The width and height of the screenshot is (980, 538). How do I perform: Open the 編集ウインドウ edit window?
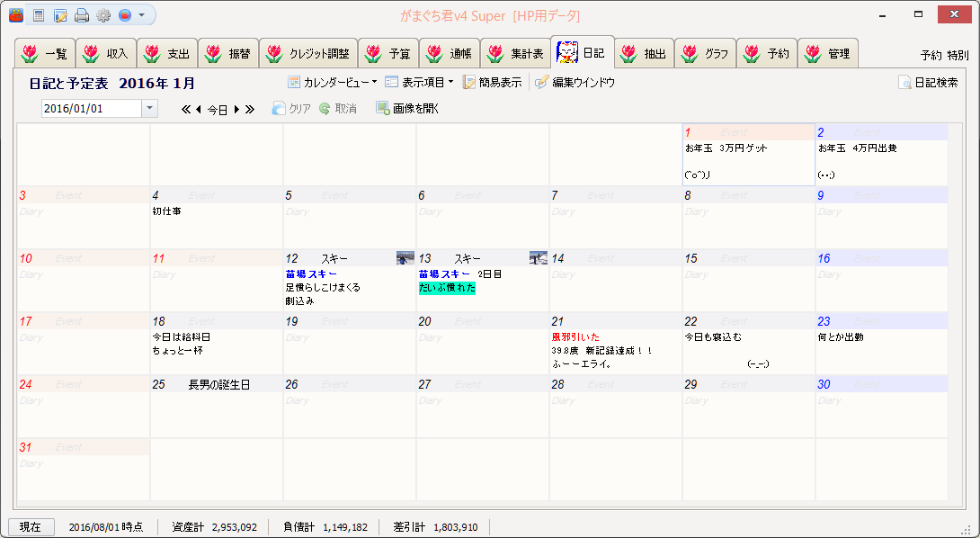[575, 83]
